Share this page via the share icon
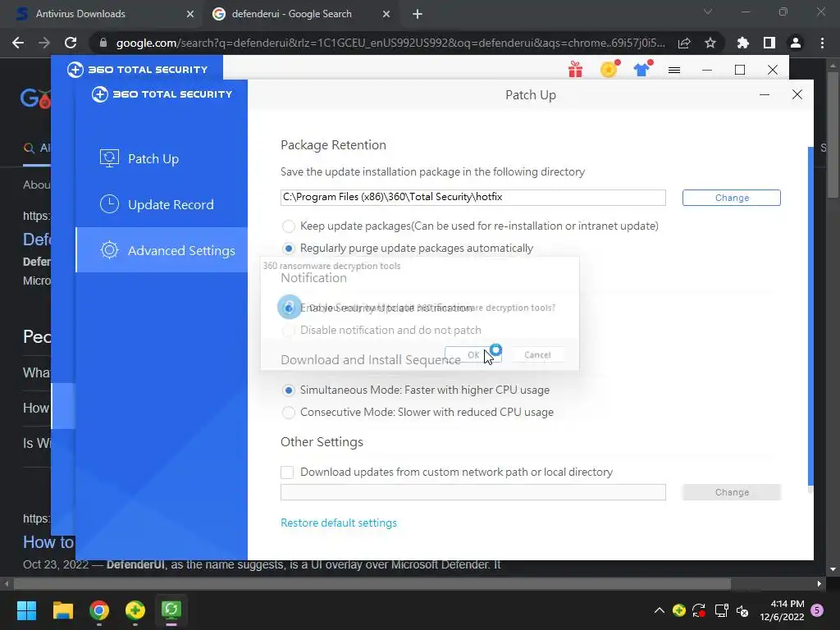Viewport: 840px width, 630px height. [x=684, y=43]
